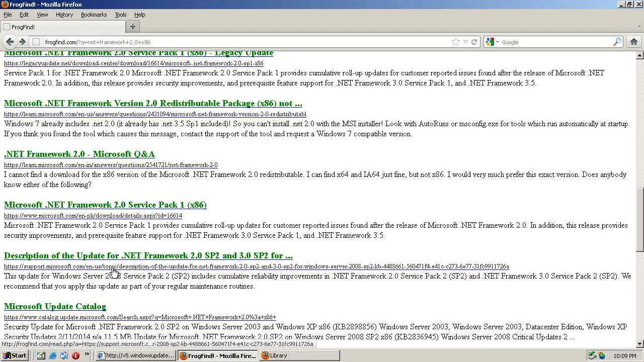This screenshot has height=362, width=644.
Task: Click the vertical scrollbar thumb
Action: 640,220
